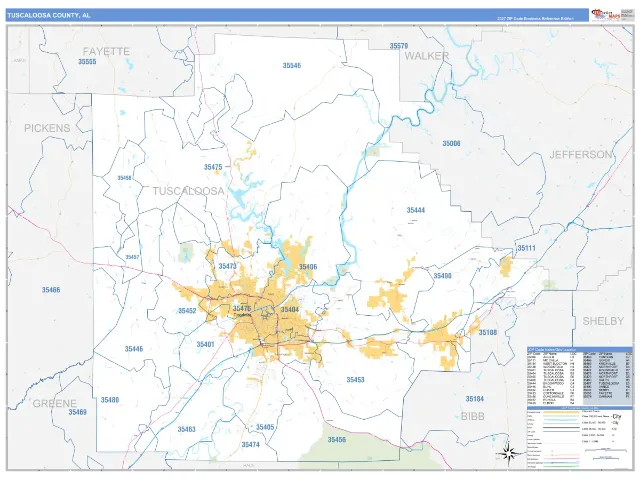This screenshot has width=640, height=480.
Task: Click ZIP code 35555 label
Action: [x=87, y=62]
